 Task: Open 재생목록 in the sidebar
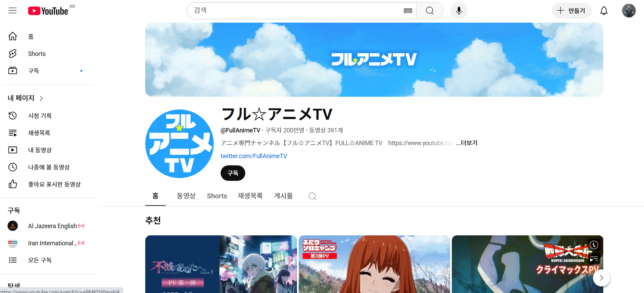click(x=49, y=133)
